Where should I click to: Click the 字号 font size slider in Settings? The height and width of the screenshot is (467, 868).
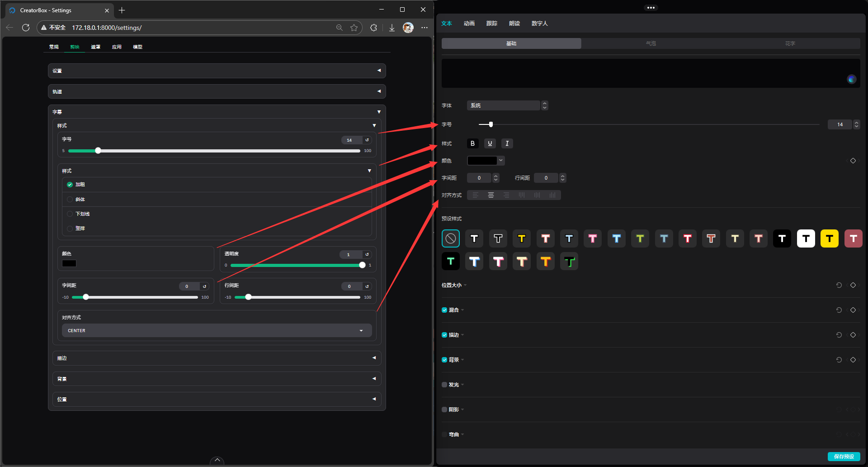214,151
